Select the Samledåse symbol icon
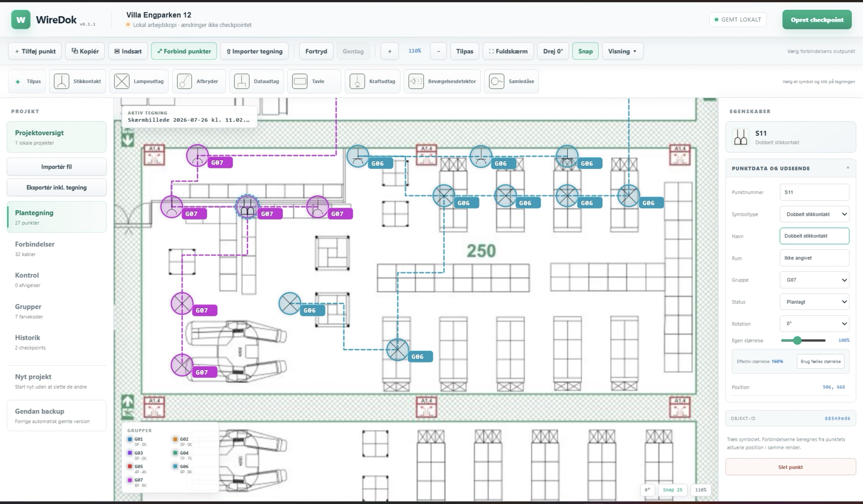This screenshot has width=863, height=504. [497, 81]
